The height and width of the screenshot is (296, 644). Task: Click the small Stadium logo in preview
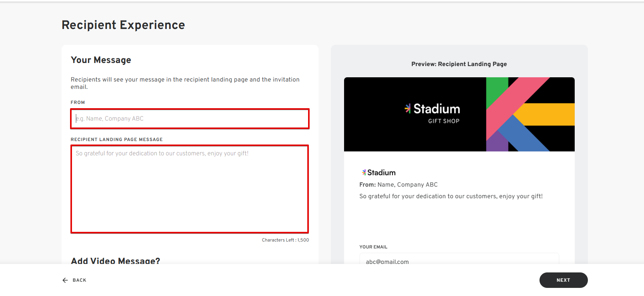[379, 173]
